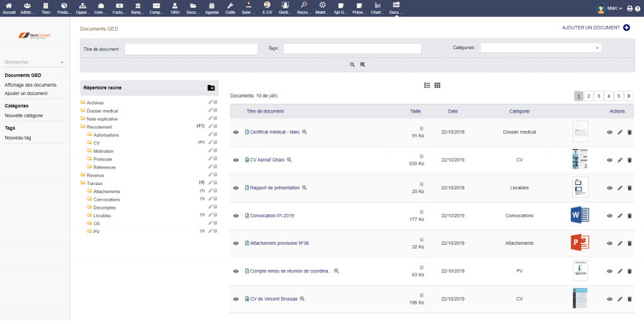
Task: Click the reset search filter icon
Action: pos(362,64)
